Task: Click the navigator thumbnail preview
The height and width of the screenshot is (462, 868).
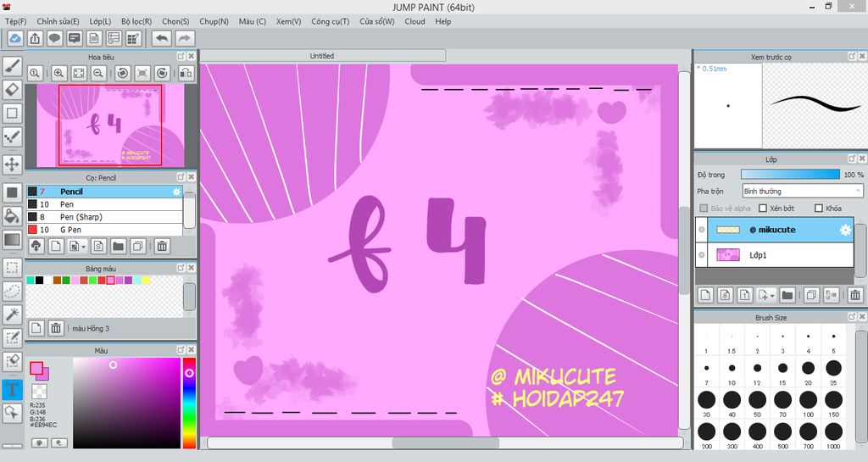Action: tap(110, 125)
